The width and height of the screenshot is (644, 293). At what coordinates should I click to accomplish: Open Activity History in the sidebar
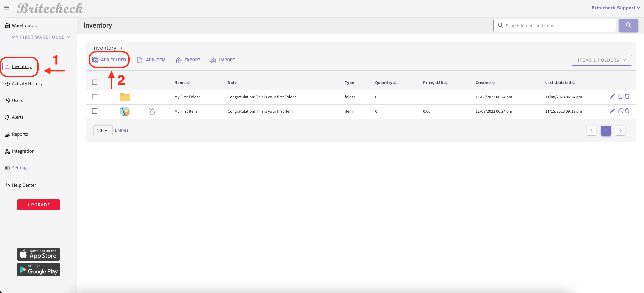tap(27, 84)
